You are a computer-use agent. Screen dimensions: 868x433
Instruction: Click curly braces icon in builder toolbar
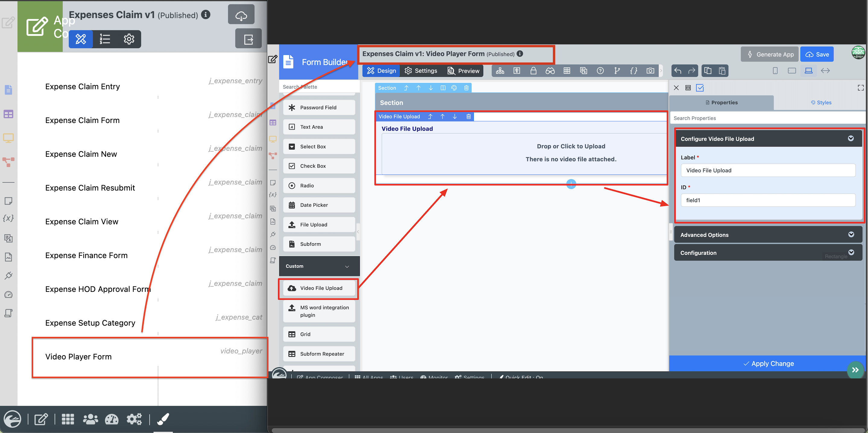(633, 71)
